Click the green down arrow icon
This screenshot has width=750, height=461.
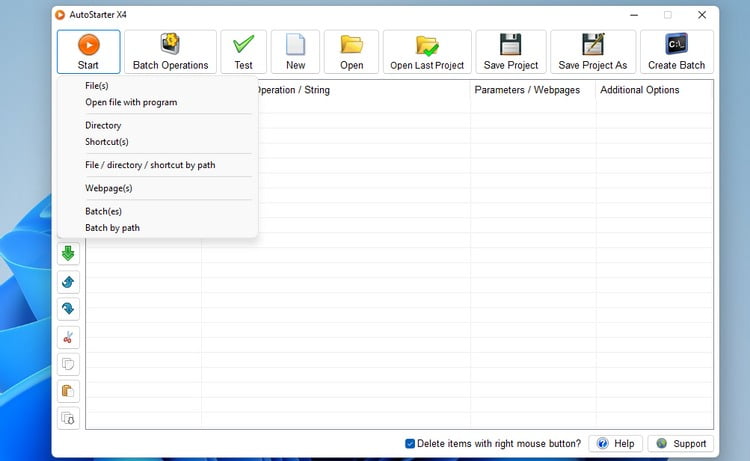[x=68, y=254]
